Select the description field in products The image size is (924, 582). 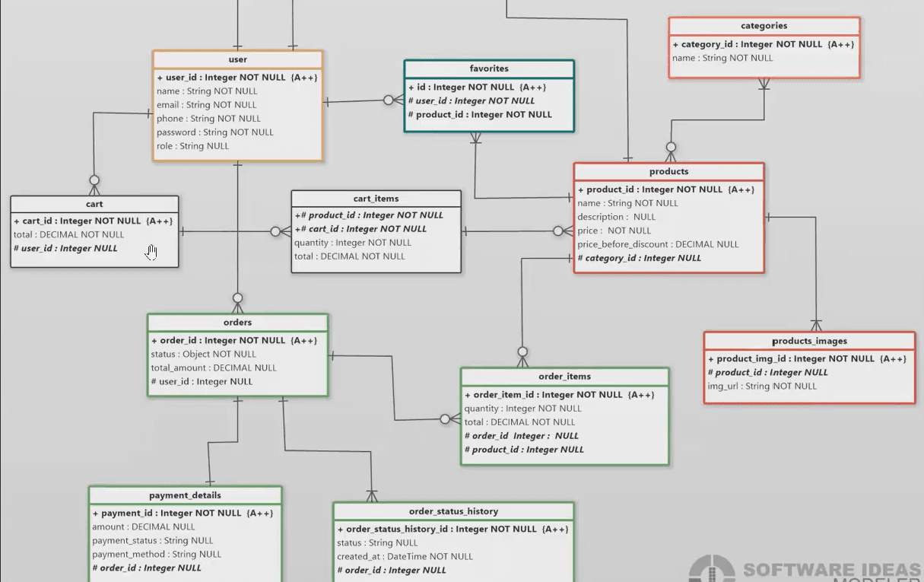click(x=617, y=217)
